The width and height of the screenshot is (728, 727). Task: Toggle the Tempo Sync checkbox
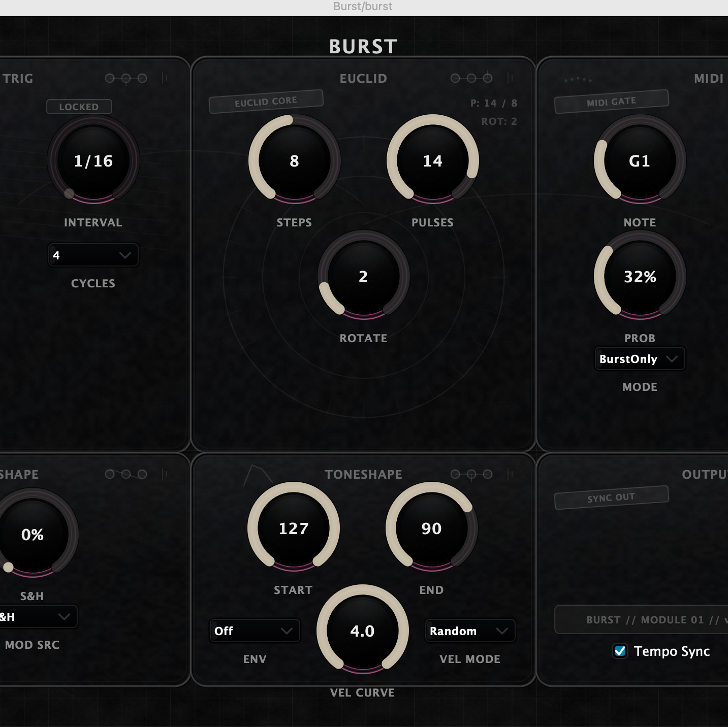click(619, 651)
